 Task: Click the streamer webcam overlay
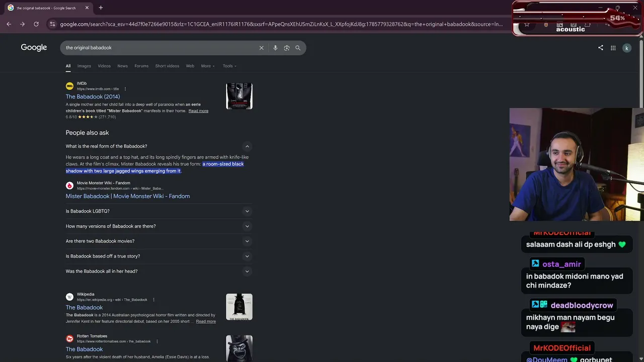[577, 164]
